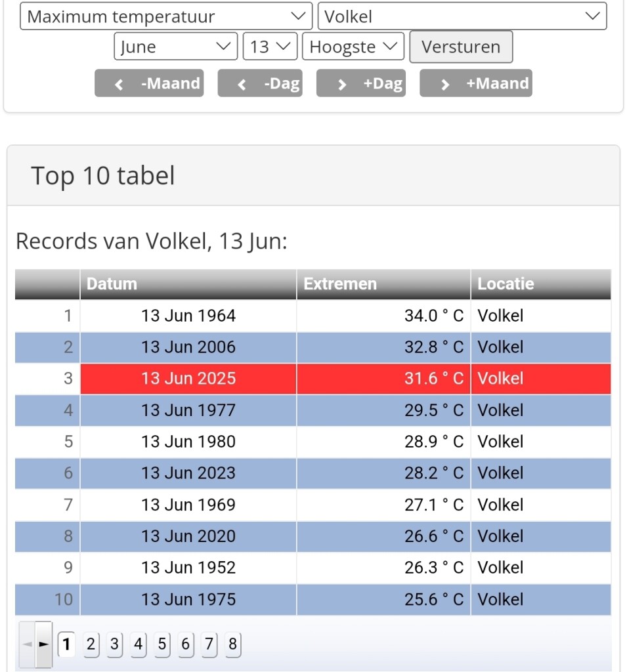
Task: Go to page 2 of results
Action: 91,644
